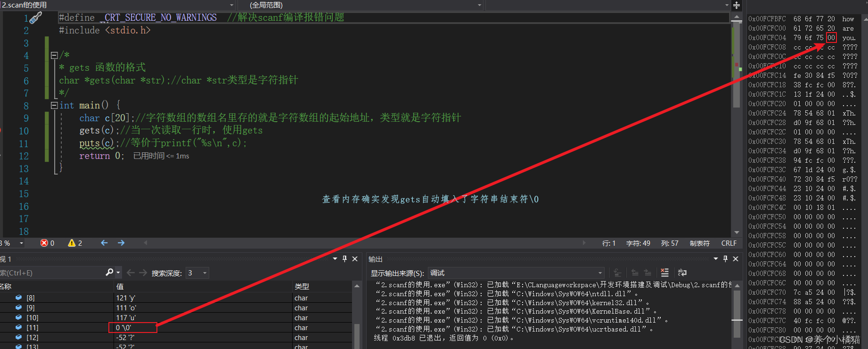Click the 值 column header

click(204, 286)
